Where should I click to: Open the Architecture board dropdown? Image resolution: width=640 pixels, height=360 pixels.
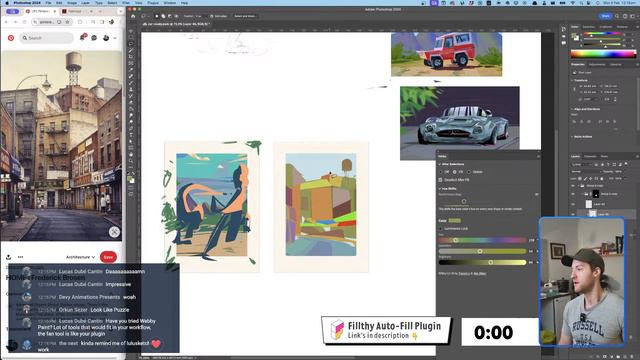pos(80,257)
